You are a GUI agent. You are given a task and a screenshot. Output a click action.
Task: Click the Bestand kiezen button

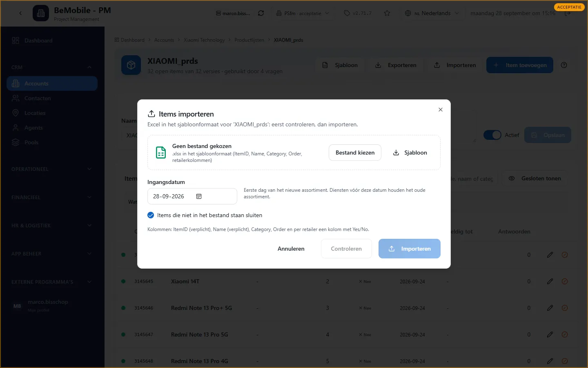pyautogui.click(x=355, y=153)
